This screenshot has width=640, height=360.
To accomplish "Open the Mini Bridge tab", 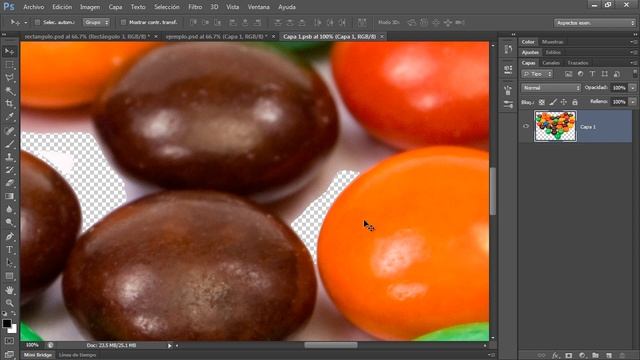I will [38, 355].
